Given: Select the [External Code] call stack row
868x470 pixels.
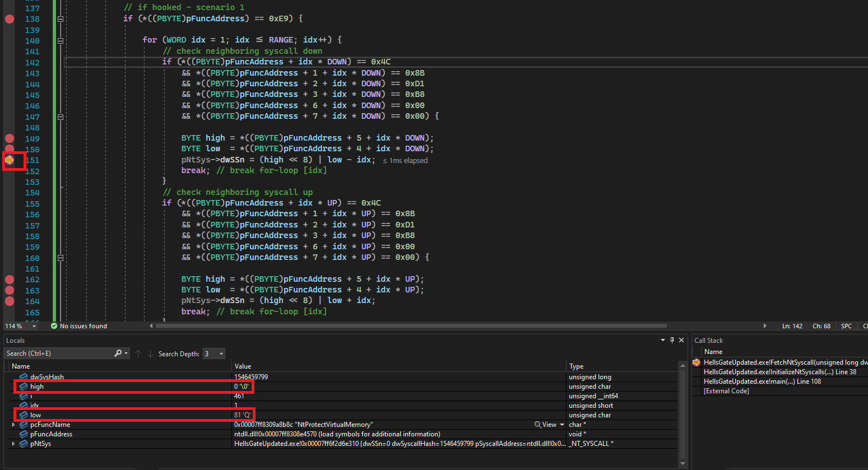Looking at the screenshot, I should click(726, 391).
